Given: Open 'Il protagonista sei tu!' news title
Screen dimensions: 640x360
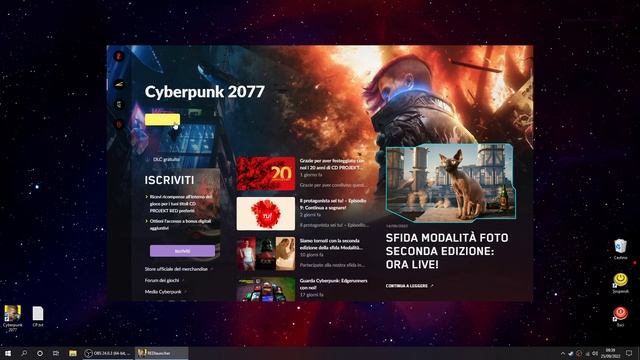Looking at the screenshot, I should pos(333,204).
